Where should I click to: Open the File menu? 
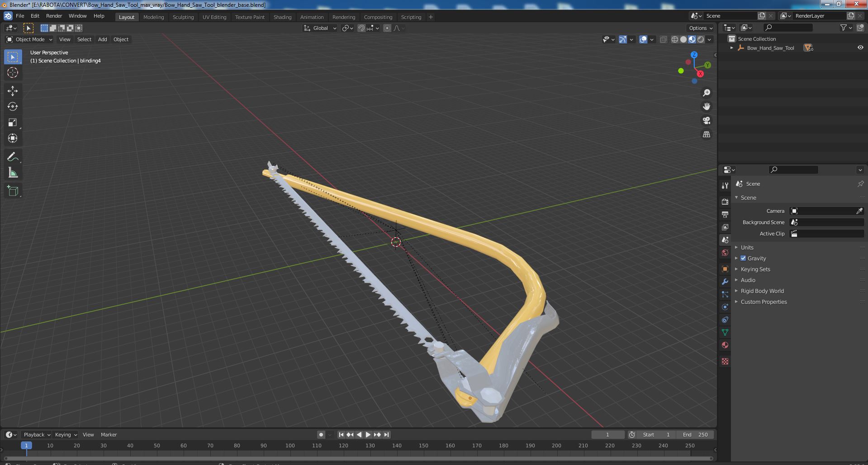[20, 16]
